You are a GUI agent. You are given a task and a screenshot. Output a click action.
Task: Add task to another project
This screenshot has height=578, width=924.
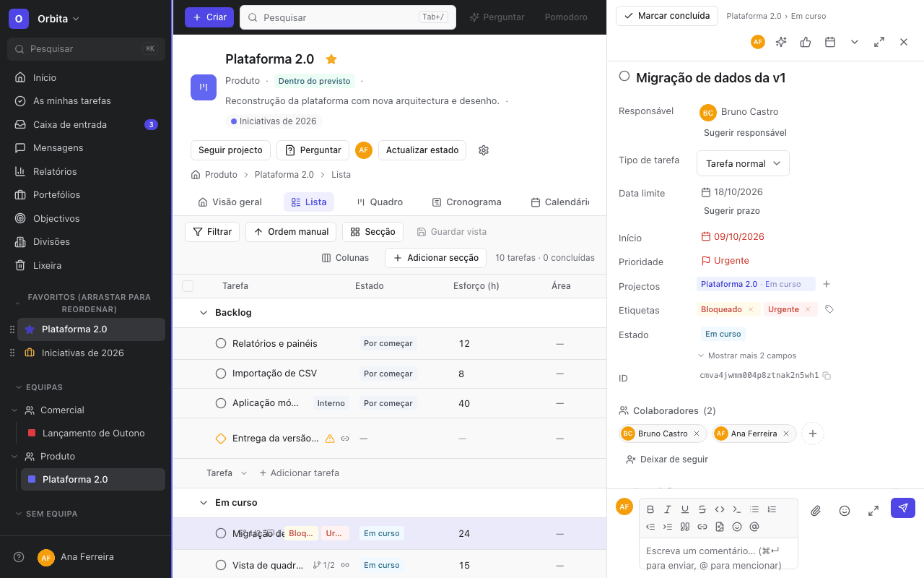(x=827, y=284)
